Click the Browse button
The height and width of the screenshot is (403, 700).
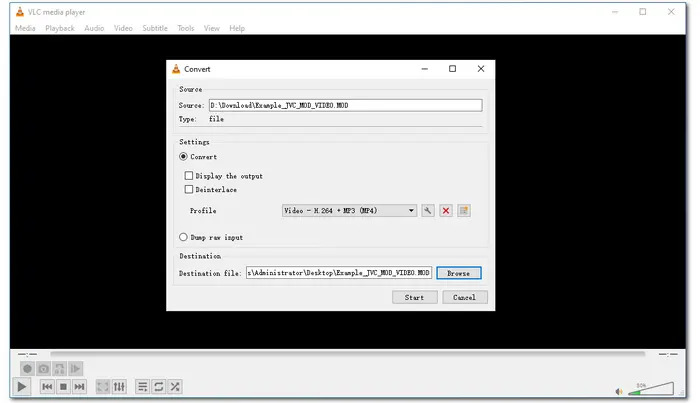(458, 273)
